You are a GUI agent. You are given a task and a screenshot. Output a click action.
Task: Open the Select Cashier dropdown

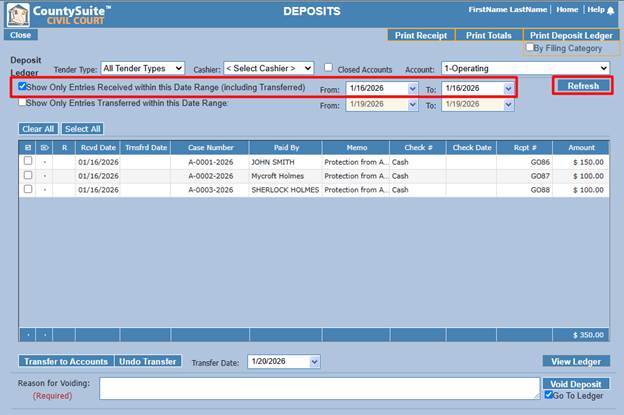click(x=269, y=68)
